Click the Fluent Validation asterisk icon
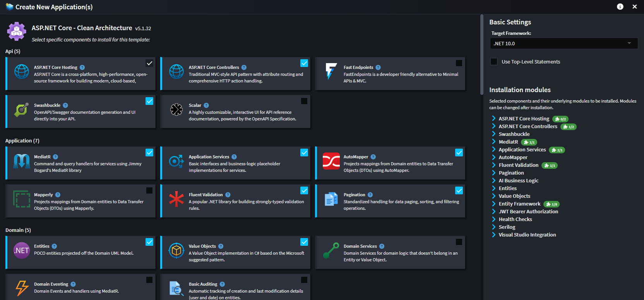 [176, 199]
